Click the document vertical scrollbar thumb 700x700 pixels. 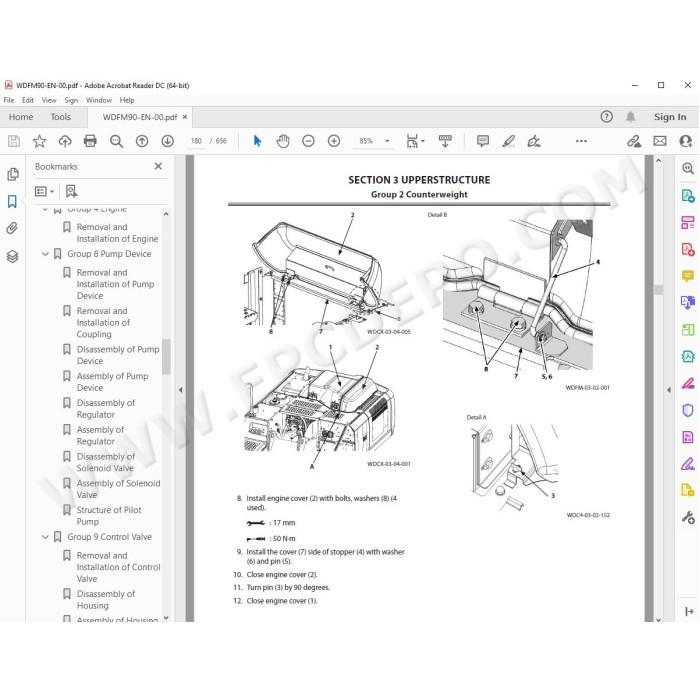click(658, 290)
